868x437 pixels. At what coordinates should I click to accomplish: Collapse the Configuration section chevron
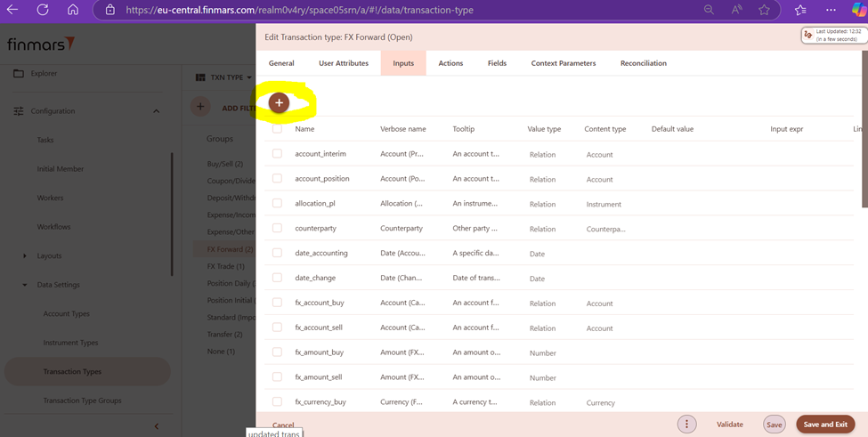tap(156, 111)
